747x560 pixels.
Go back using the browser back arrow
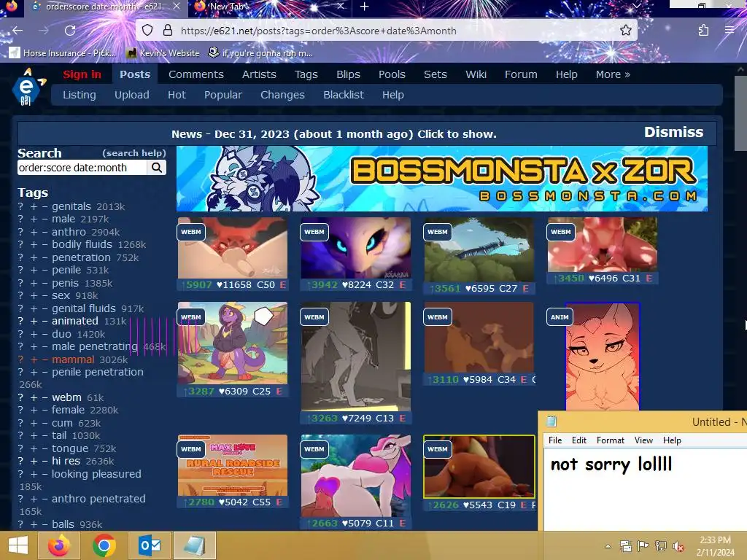pos(18,31)
